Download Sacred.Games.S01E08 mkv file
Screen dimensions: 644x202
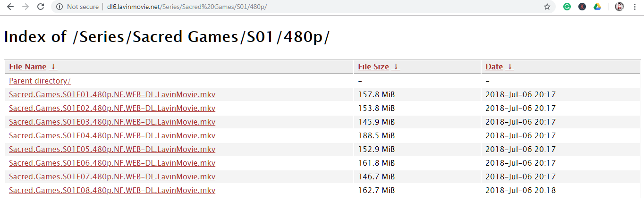click(112, 190)
